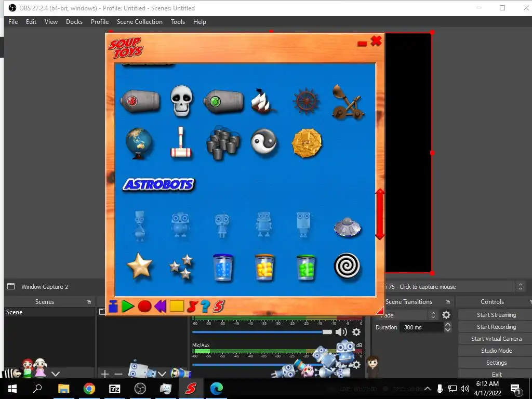Pop out the Scene Transitions dock
The height and width of the screenshot is (399, 532).
[447, 302]
